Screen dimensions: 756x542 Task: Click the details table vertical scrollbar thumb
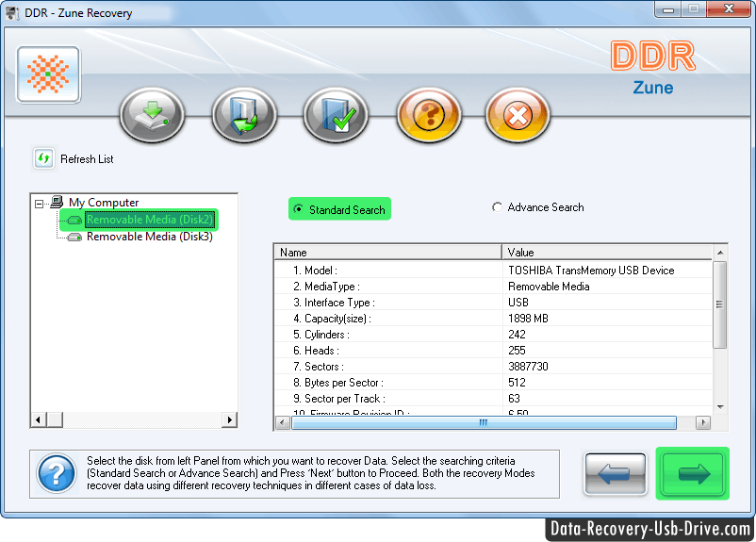[x=720, y=304]
